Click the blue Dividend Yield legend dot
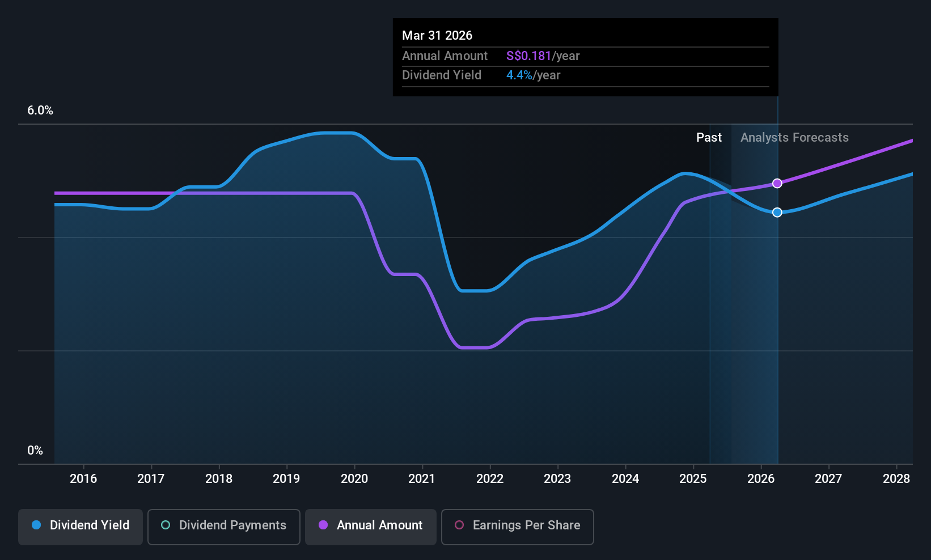Screen dimensions: 931x560 36,525
